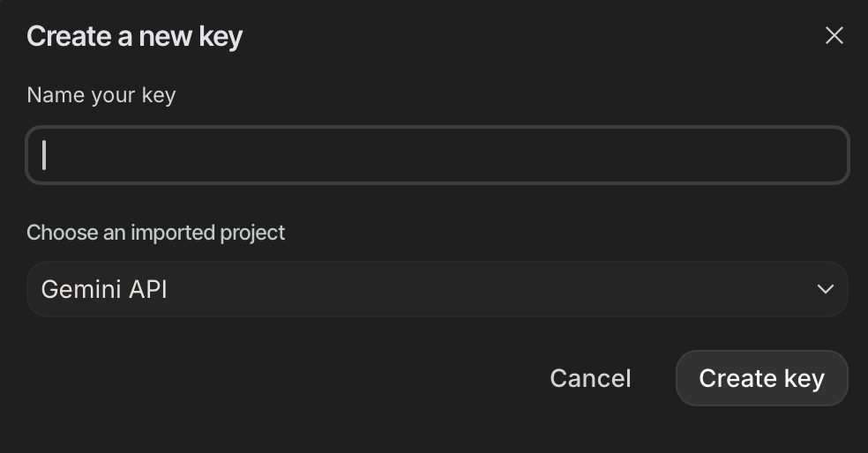The height and width of the screenshot is (453, 868).
Task: Show project choices under Choose an imported project
Action: [x=438, y=289]
